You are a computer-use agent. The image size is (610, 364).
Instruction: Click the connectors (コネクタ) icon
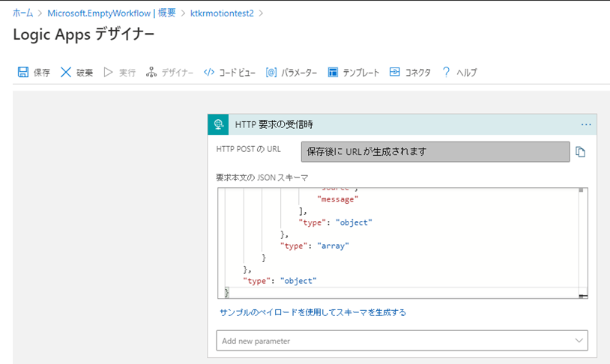click(x=394, y=72)
